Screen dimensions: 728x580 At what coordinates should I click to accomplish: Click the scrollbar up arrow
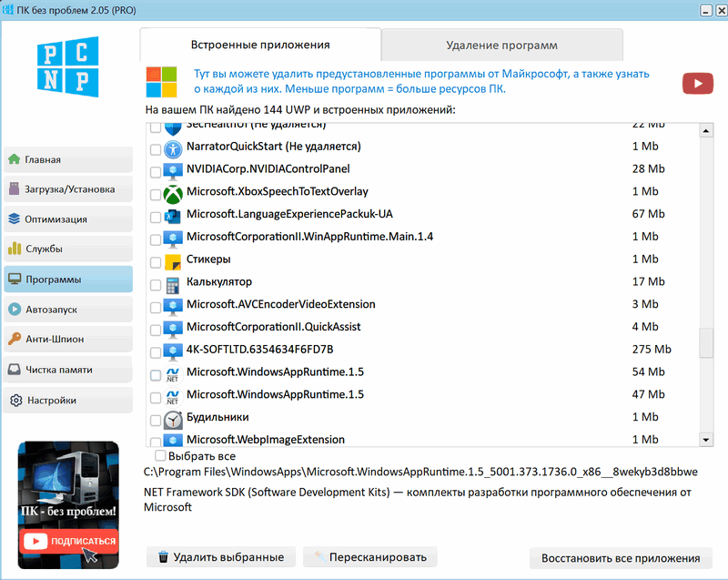pyautogui.click(x=705, y=132)
